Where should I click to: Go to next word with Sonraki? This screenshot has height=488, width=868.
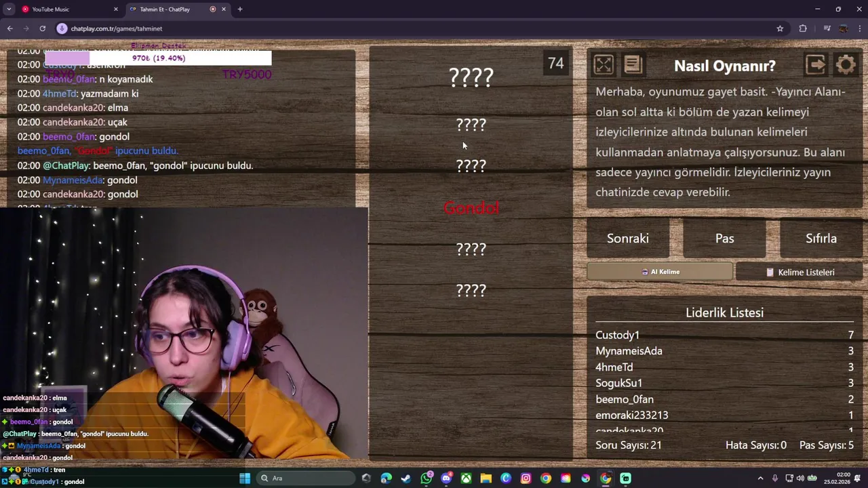tap(628, 239)
